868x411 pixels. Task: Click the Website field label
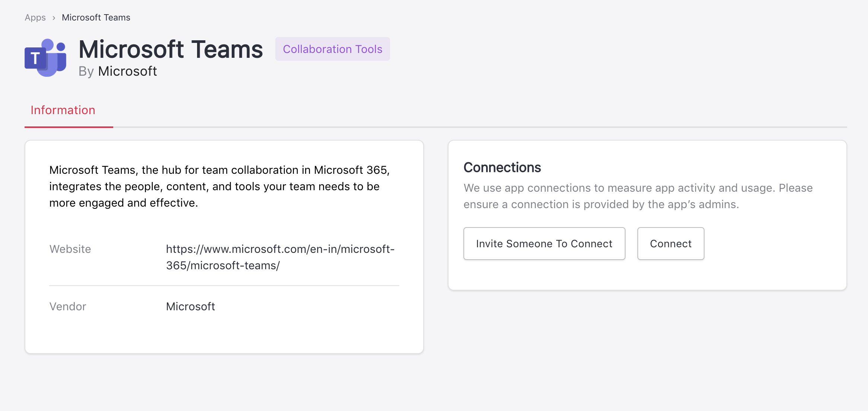click(70, 249)
